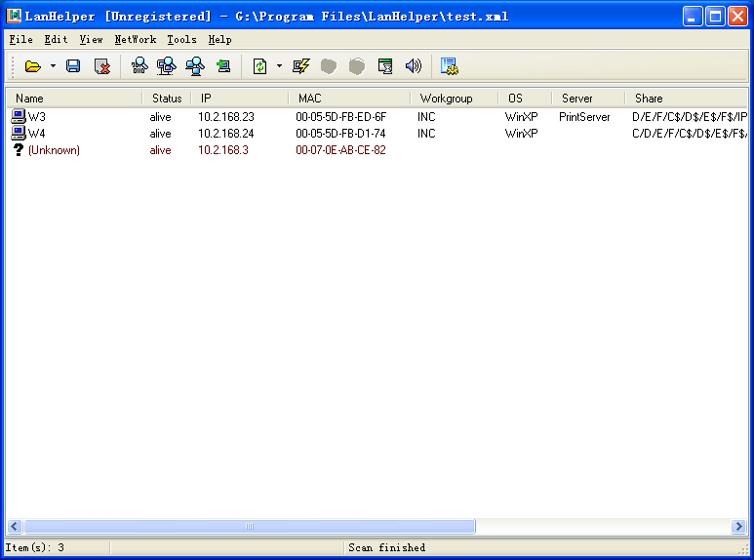Open the File menu
The height and width of the screenshot is (560, 754).
(20, 40)
